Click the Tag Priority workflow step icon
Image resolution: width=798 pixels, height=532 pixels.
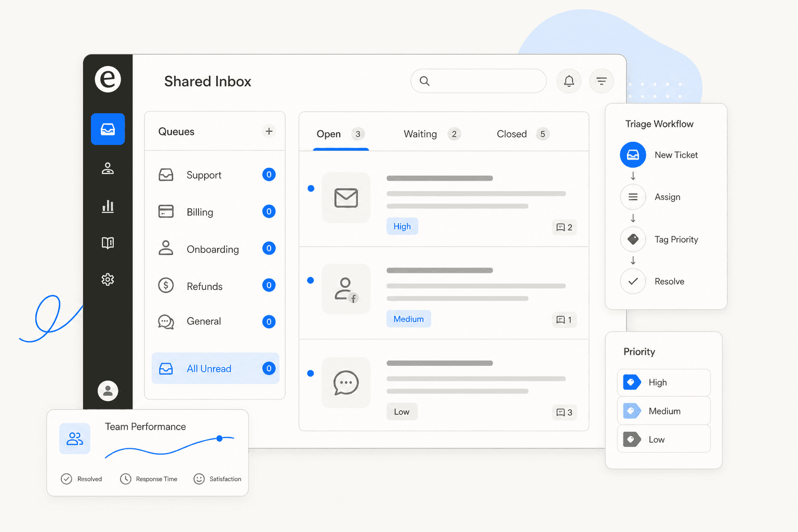(633, 240)
